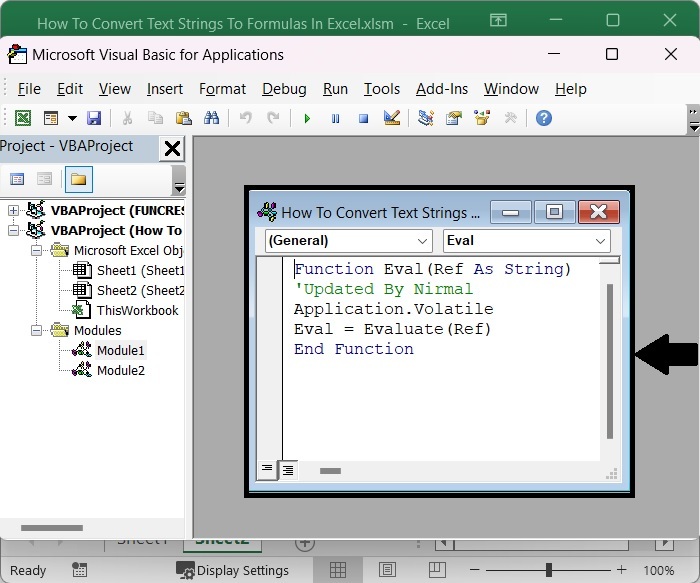Open the Help menu
Viewport: 700px width, 583px height.
coord(571,89)
